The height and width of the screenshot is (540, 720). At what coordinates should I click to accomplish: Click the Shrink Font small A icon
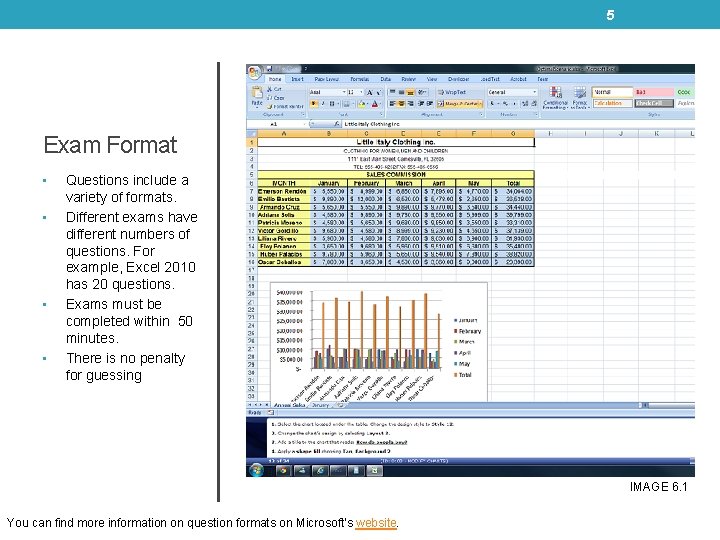tap(378, 93)
